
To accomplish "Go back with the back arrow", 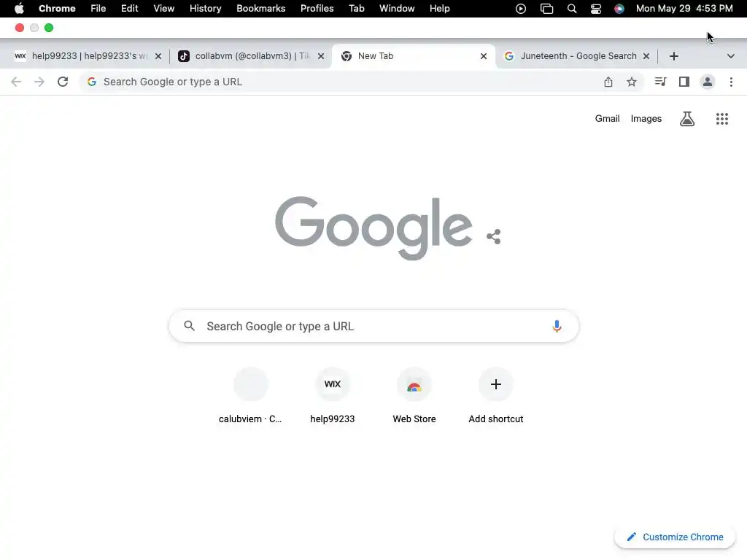I will tap(16, 82).
